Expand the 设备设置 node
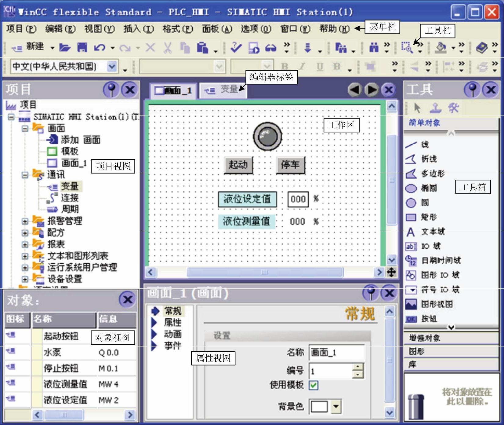This screenshot has width=504, height=425. coord(25,279)
